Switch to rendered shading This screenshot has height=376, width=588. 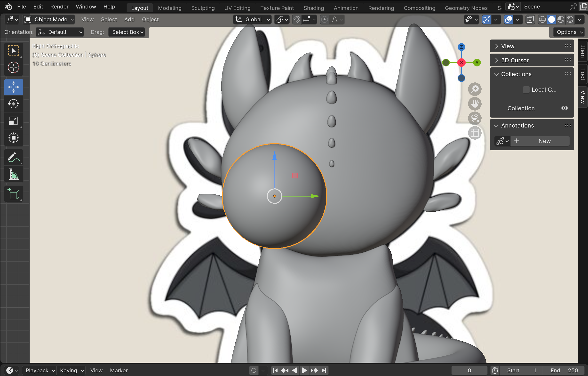coord(570,19)
